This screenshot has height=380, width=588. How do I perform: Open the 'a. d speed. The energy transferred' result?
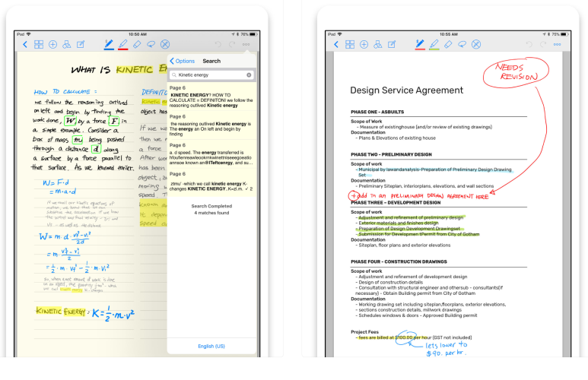pos(212,155)
